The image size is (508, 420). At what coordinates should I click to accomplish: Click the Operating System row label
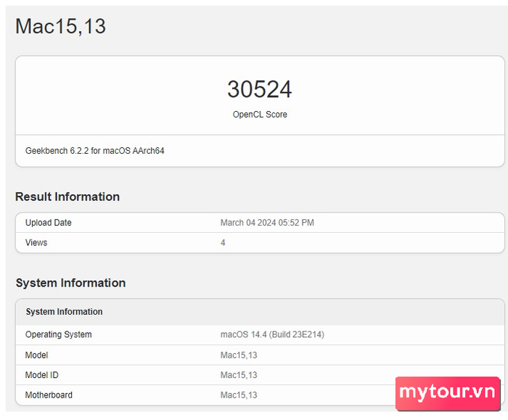[58, 334]
